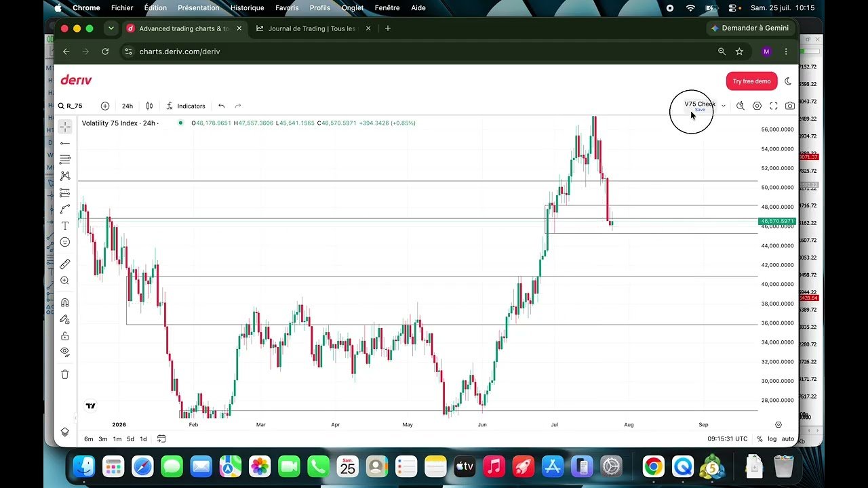The image size is (868, 488).
Task: Click the 46,570.5971 current price label
Action: tap(776, 221)
